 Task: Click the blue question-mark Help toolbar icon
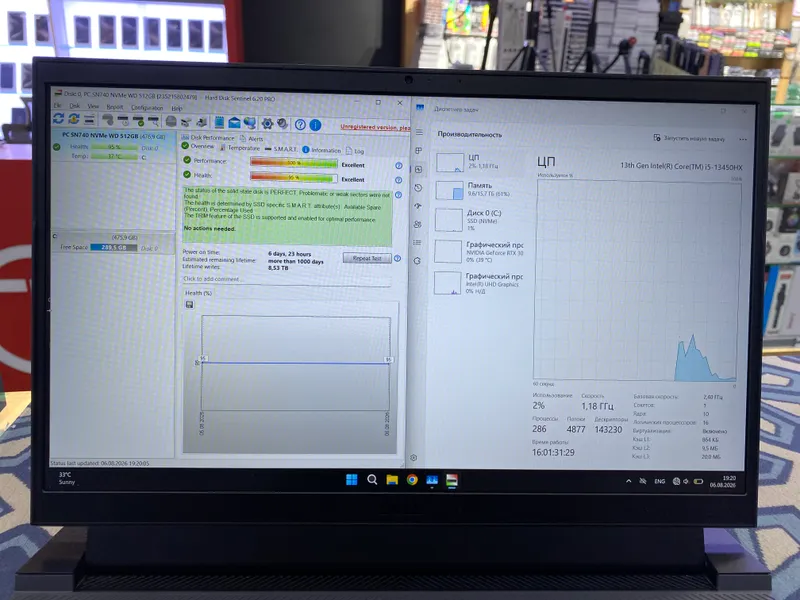(301, 124)
